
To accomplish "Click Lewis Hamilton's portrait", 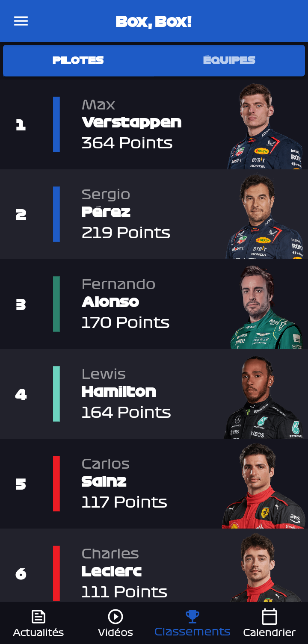I will (264, 397).
